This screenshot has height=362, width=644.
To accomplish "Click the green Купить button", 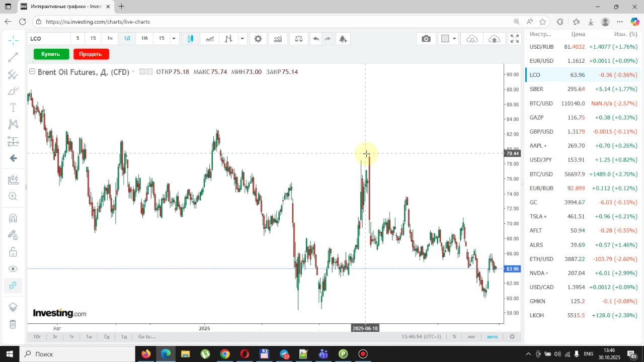I will coord(51,54).
